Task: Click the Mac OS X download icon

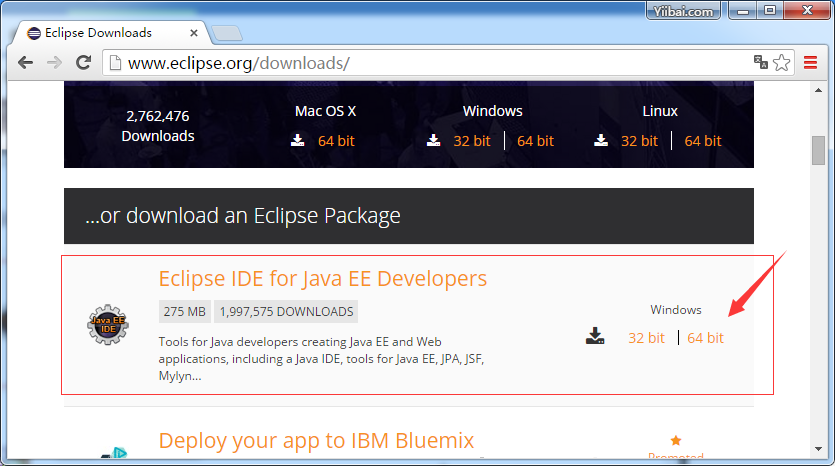Action: (299, 141)
